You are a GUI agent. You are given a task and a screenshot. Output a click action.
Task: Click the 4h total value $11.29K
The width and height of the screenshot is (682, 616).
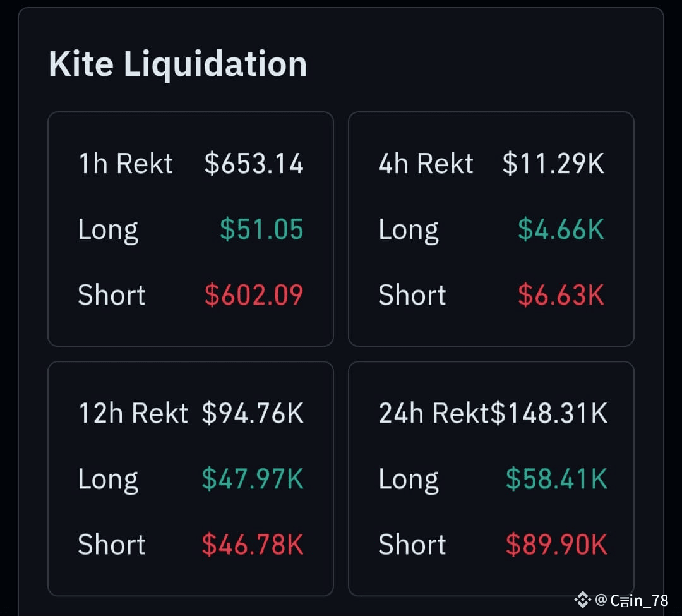coord(553,164)
